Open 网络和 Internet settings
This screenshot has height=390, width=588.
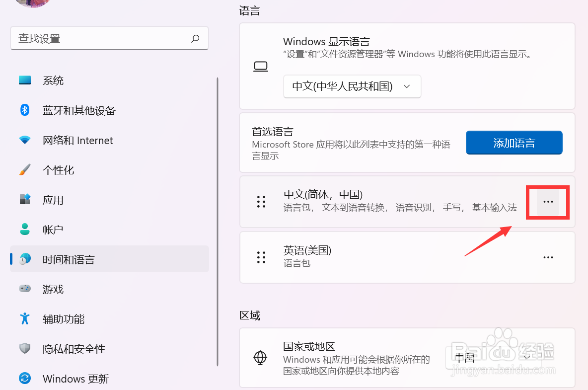[109, 140]
